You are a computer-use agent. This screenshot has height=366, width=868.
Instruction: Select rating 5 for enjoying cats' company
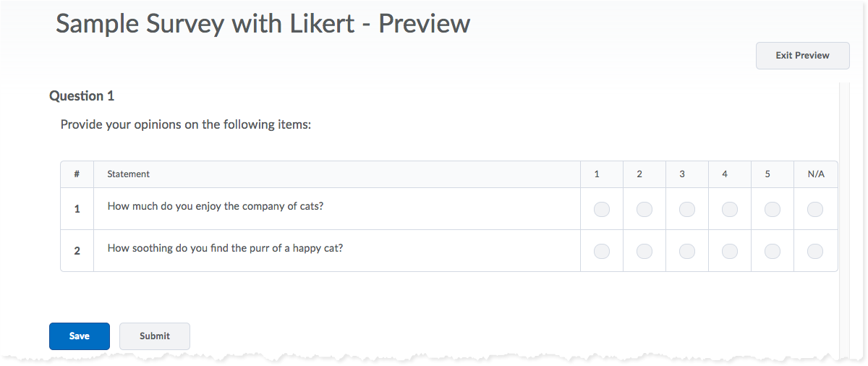coord(772,210)
